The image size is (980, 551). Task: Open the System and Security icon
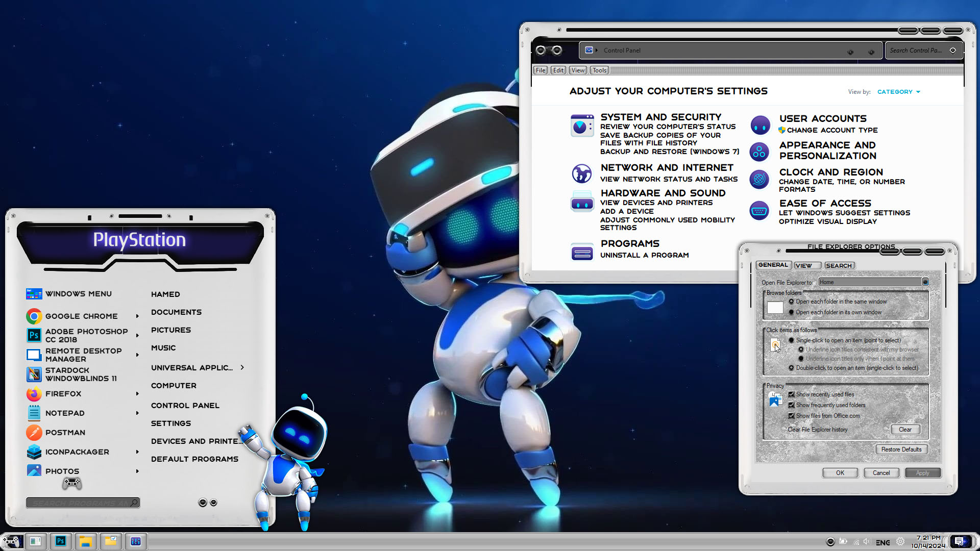[582, 126]
